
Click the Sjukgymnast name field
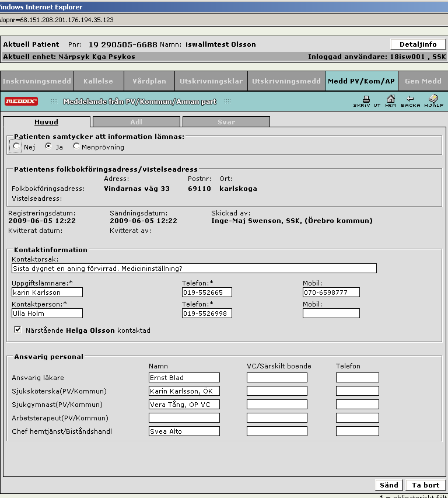pos(184,405)
